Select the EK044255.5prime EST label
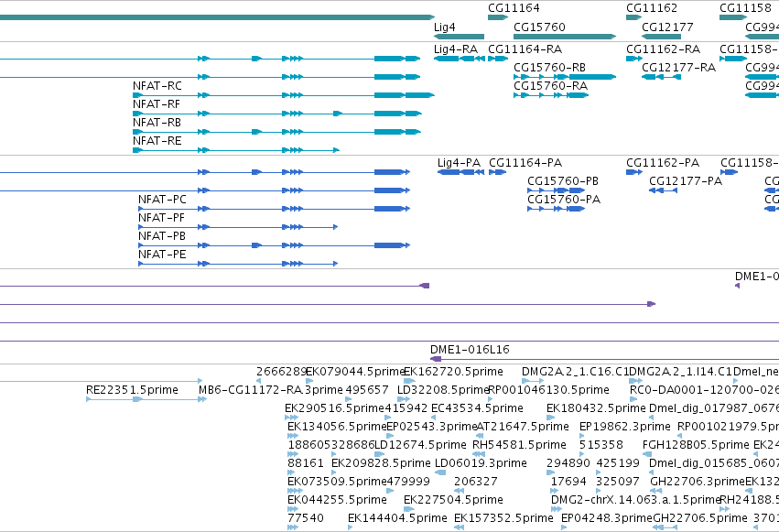Image resolution: width=779 pixels, height=532 pixels. coord(337,500)
